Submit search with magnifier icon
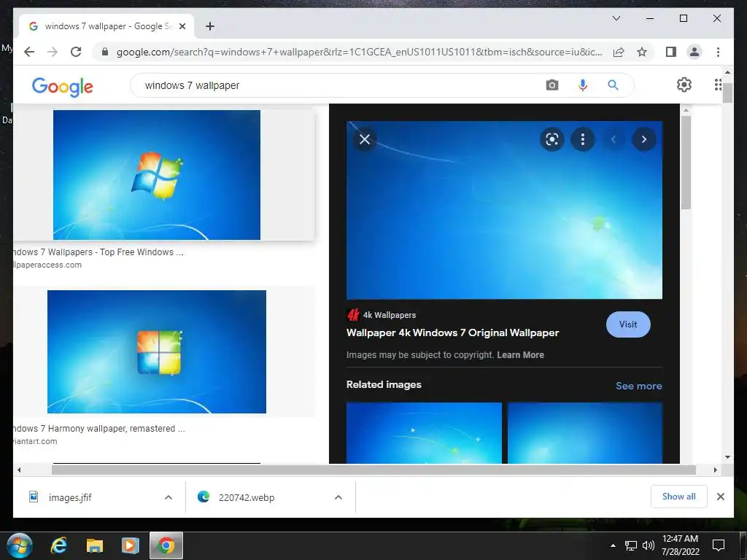This screenshot has width=747, height=560. tap(613, 85)
